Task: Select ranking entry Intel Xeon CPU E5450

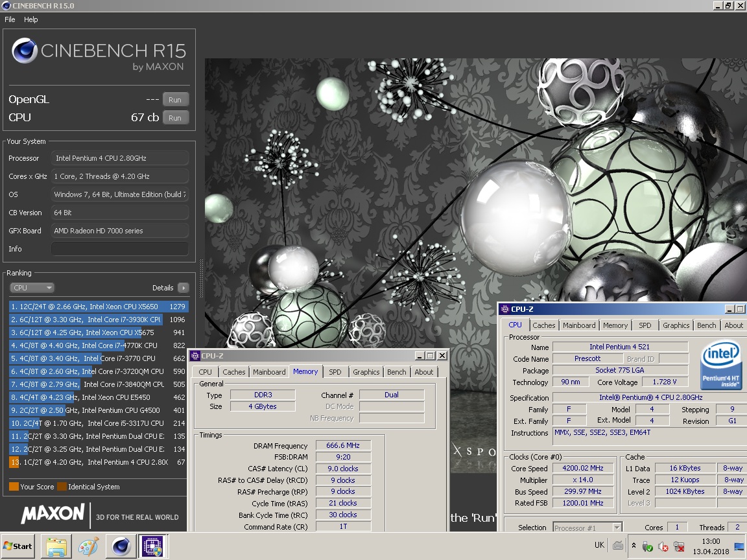Action: (x=98, y=397)
